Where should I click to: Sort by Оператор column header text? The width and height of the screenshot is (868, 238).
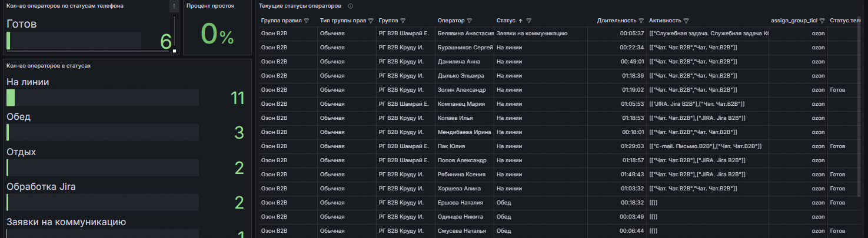pyautogui.click(x=451, y=21)
